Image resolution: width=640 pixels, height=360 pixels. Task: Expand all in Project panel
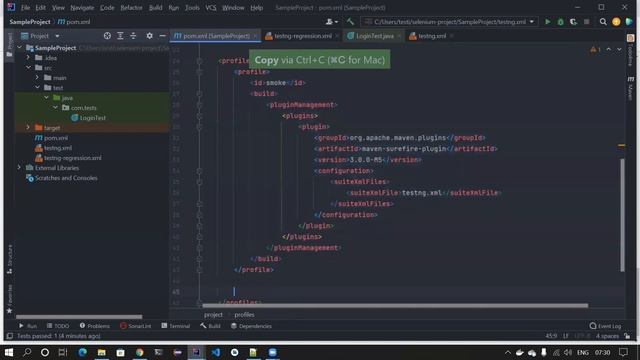120,36
